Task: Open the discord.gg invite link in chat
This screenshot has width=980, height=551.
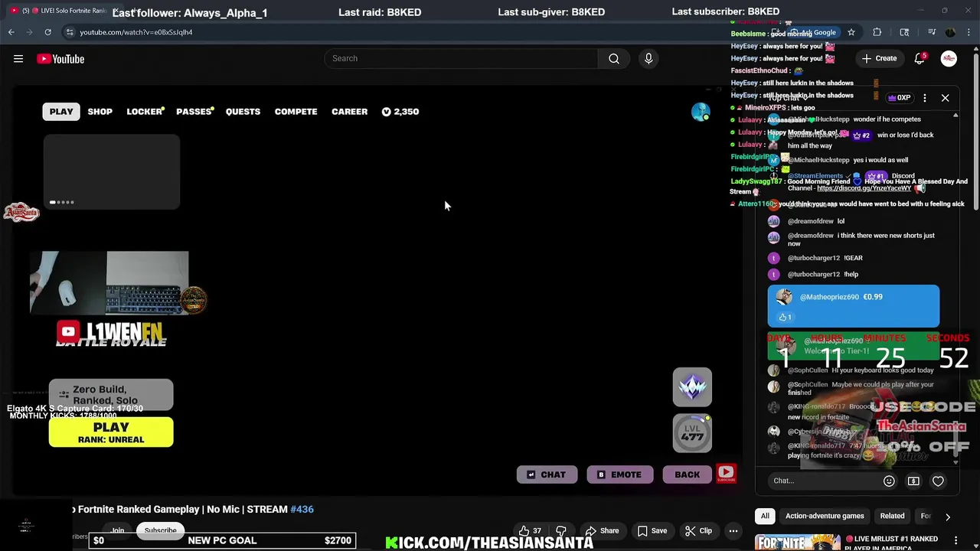Action: [864, 188]
